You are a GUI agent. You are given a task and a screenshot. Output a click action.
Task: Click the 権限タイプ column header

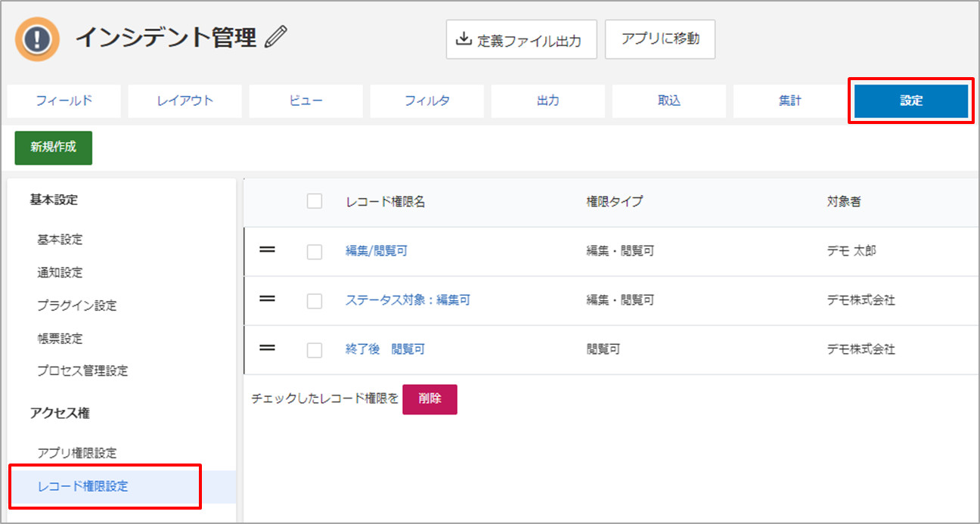pos(615,202)
